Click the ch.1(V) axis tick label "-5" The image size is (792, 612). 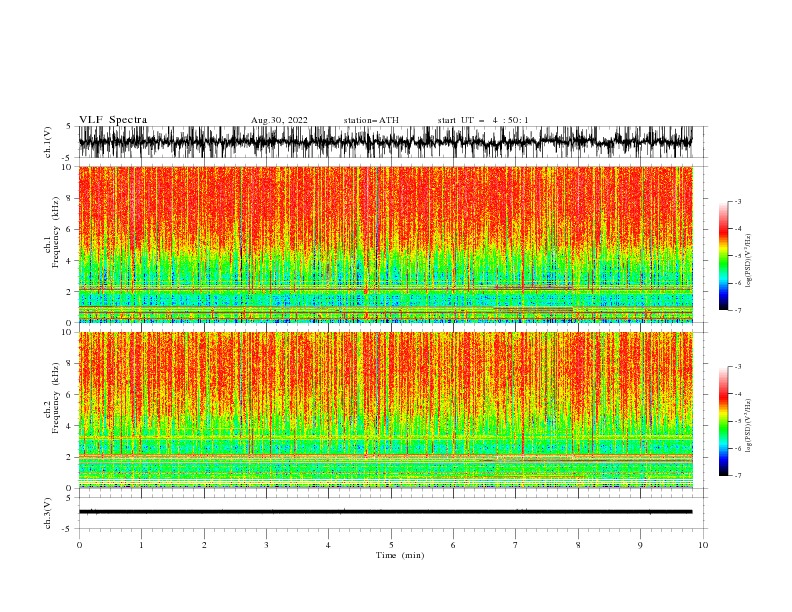coord(67,158)
